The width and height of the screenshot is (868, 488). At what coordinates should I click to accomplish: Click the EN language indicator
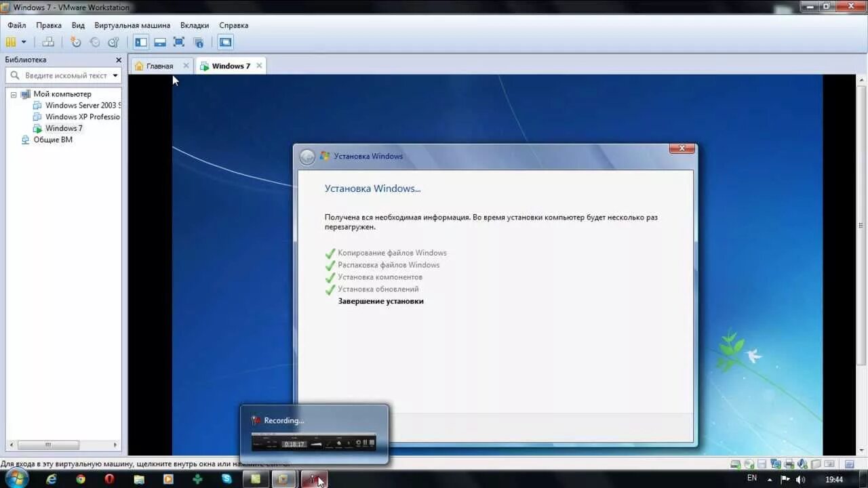pyautogui.click(x=752, y=478)
